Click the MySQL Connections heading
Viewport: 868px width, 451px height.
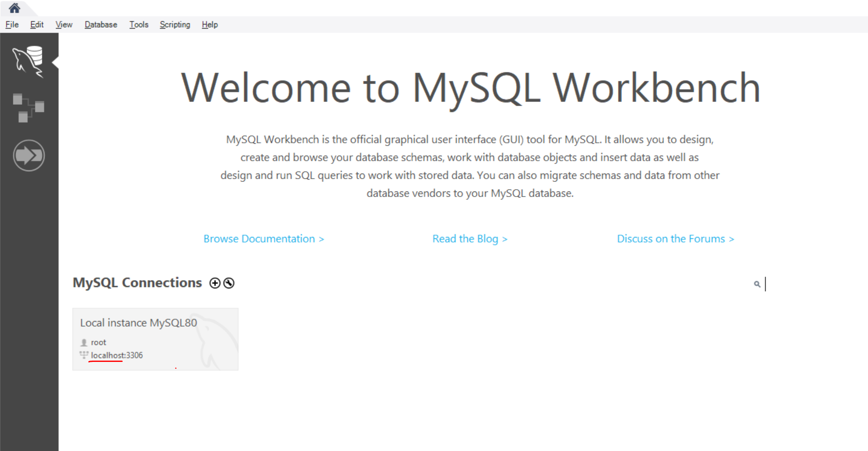click(x=137, y=283)
